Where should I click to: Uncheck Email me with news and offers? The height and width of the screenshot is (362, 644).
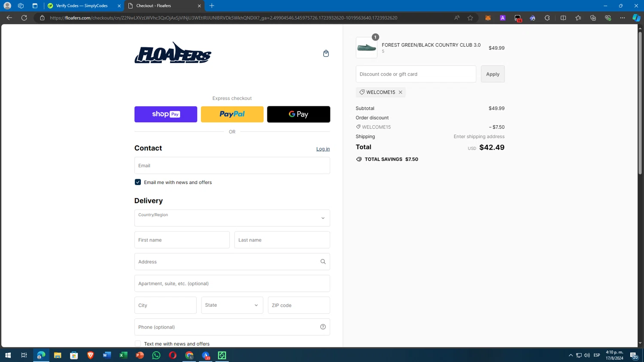click(138, 182)
